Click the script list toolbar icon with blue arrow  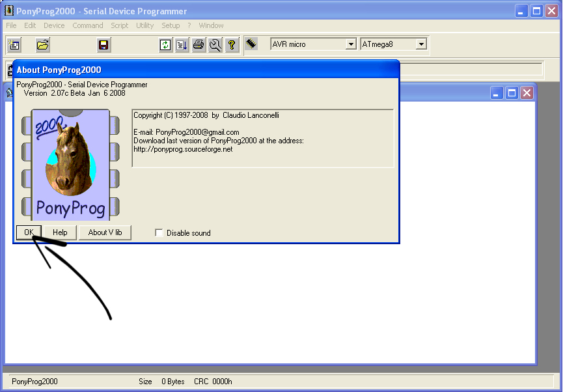click(x=182, y=45)
